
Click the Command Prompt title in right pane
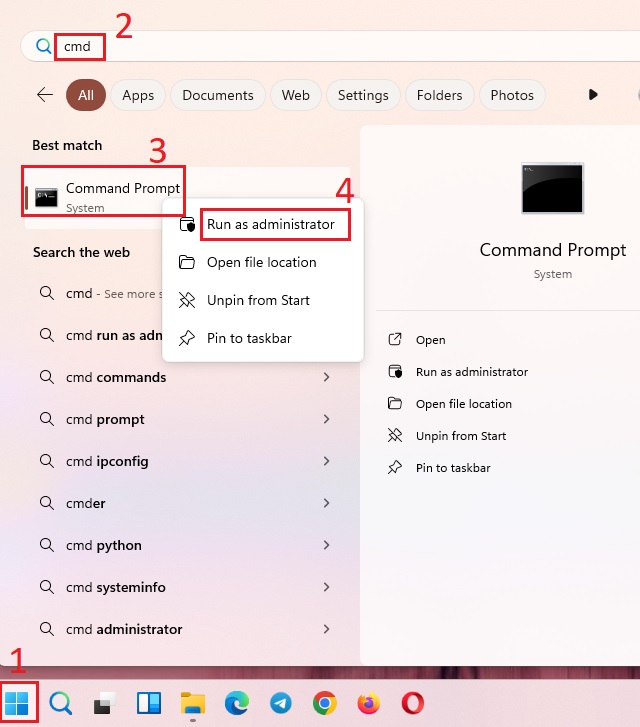click(x=553, y=250)
